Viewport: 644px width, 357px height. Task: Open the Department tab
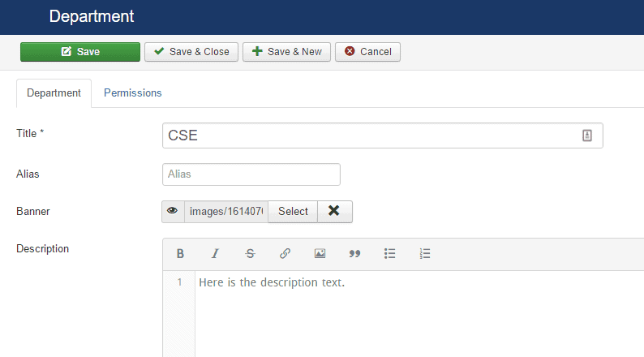coord(54,93)
